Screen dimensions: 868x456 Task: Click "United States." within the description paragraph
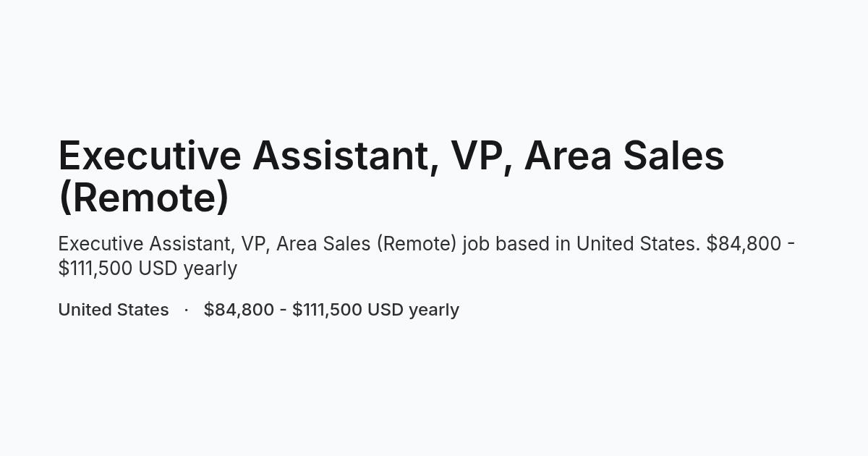[x=638, y=244]
